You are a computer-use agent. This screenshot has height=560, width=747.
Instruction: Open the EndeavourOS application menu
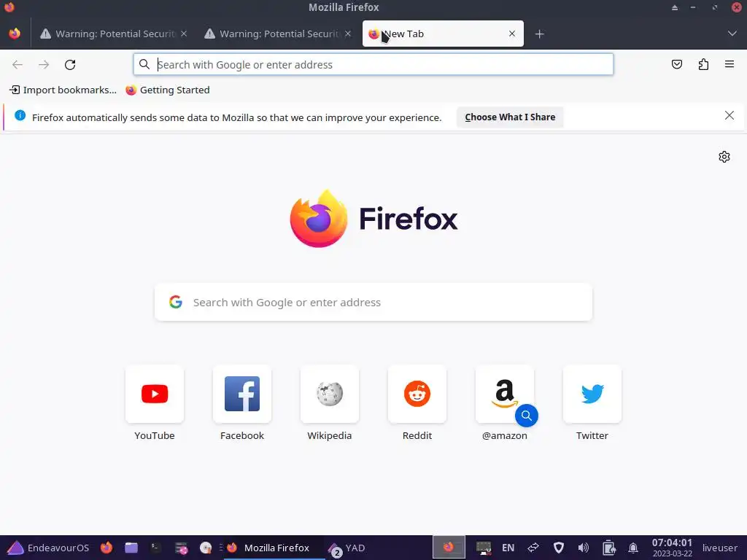tap(48, 548)
